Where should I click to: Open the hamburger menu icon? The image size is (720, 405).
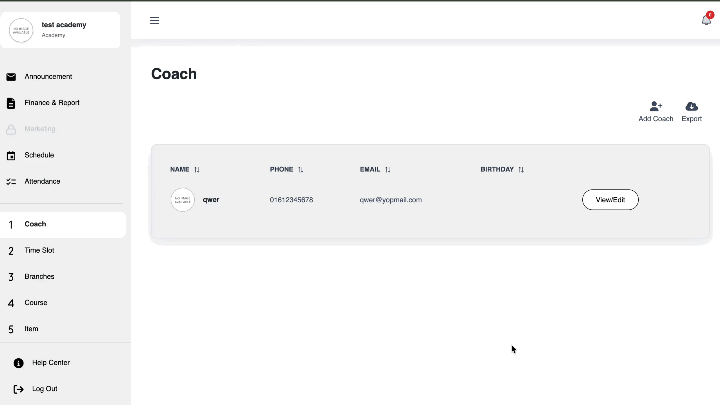(154, 20)
